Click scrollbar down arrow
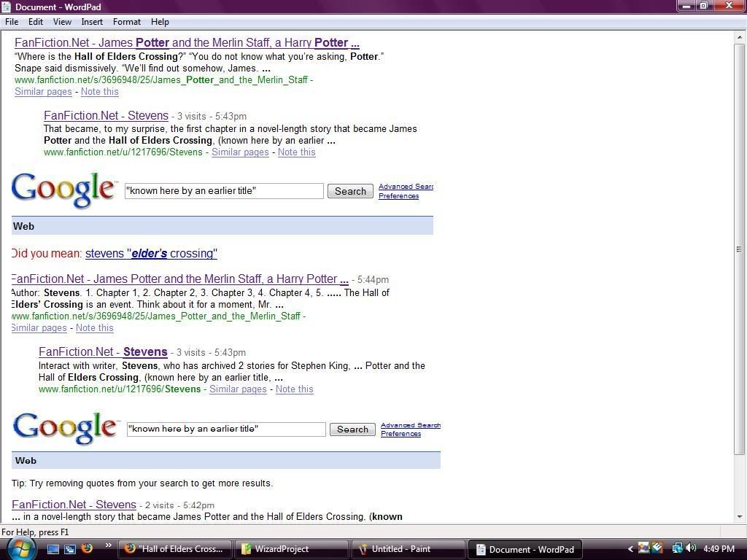Image resolution: width=747 pixels, height=560 pixels. (740, 517)
